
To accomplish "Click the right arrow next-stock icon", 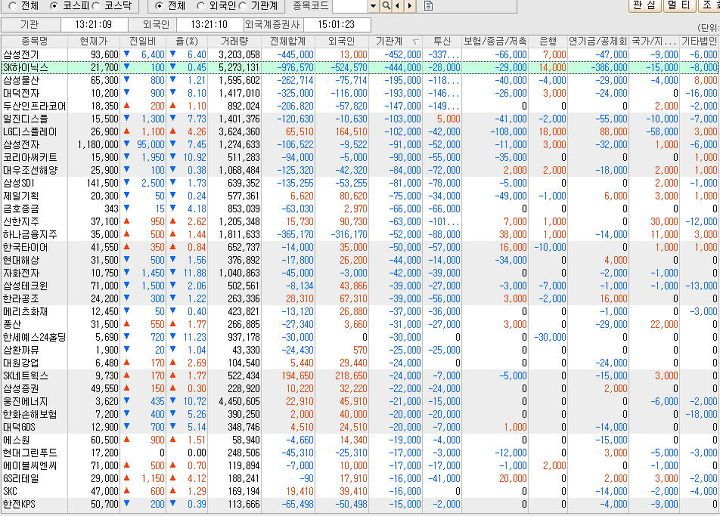I will tap(410, 6).
